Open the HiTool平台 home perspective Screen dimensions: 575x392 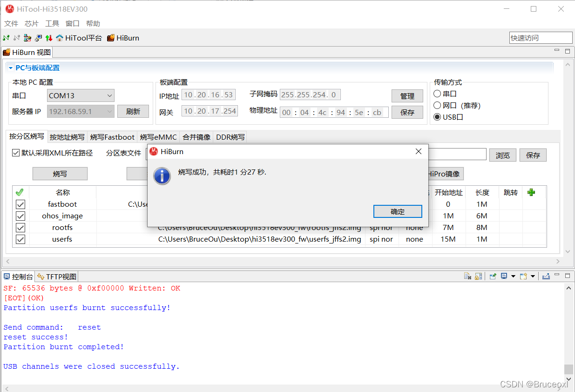click(79, 38)
